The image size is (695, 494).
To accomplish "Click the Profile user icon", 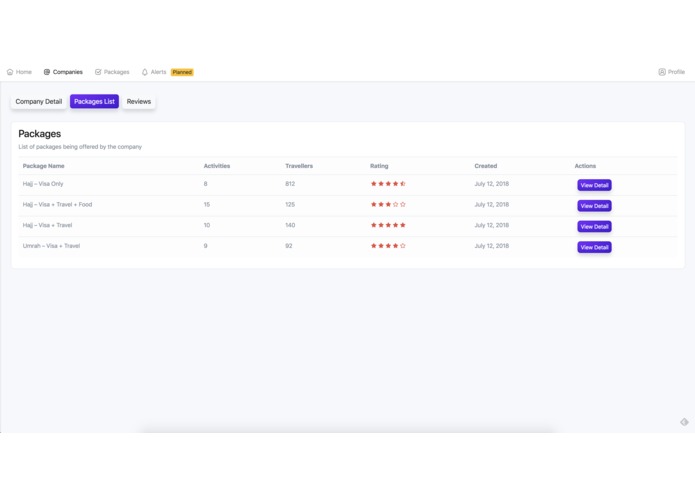I will tap(662, 72).
